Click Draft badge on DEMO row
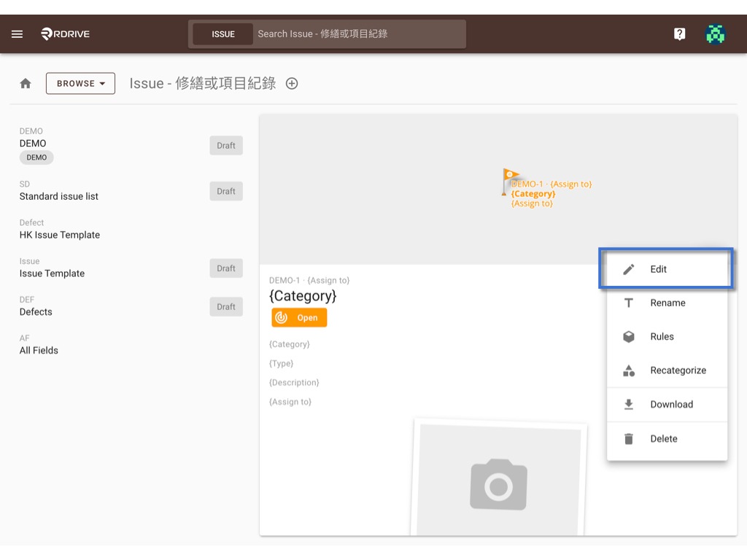This screenshot has width=747, height=560. (x=226, y=145)
